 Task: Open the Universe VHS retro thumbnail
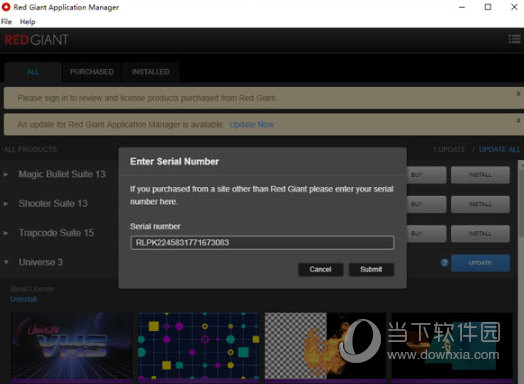(72, 347)
